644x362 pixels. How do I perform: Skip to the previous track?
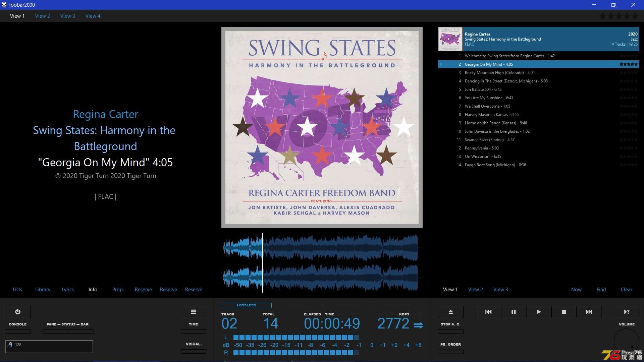click(488, 312)
